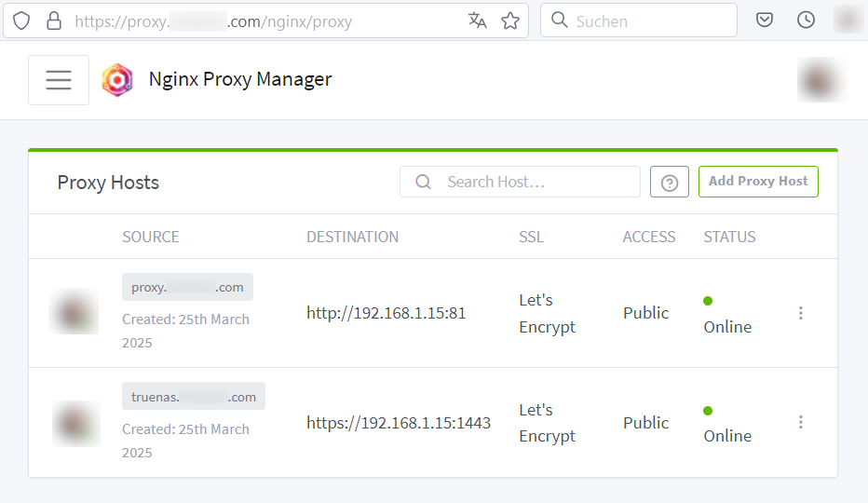Select the proxy domain source badge
Viewport: 868px width, 503px height.
[x=187, y=287]
